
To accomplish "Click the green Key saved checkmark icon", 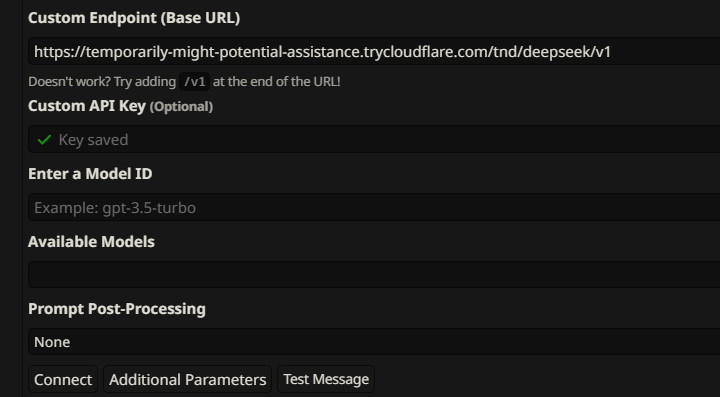I will [x=44, y=140].
